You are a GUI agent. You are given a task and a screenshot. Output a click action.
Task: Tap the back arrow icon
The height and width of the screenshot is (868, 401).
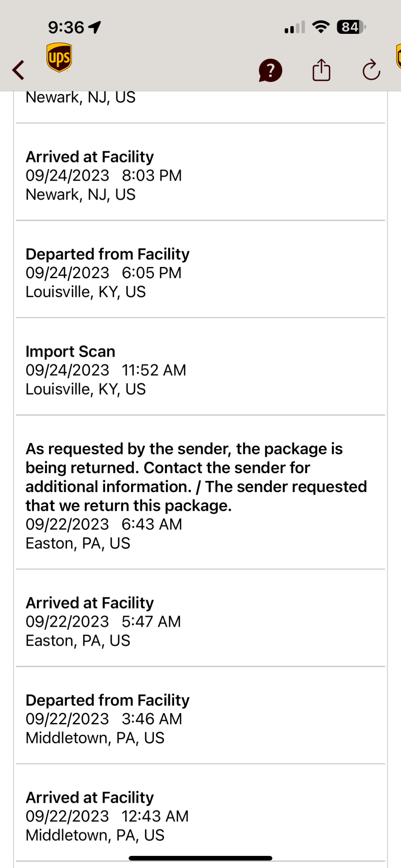click(x=18, y=70)
